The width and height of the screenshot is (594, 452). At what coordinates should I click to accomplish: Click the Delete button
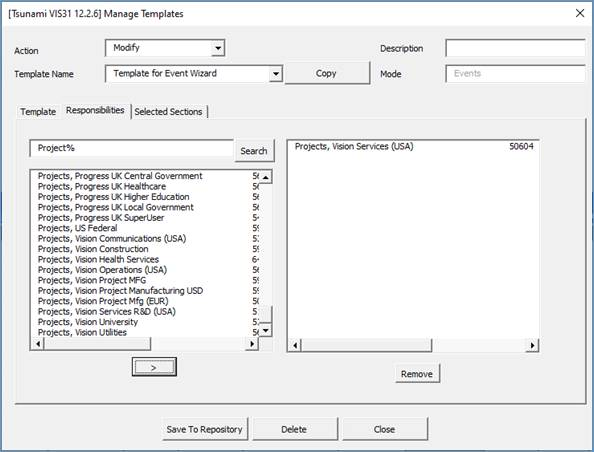click(294, 429)
